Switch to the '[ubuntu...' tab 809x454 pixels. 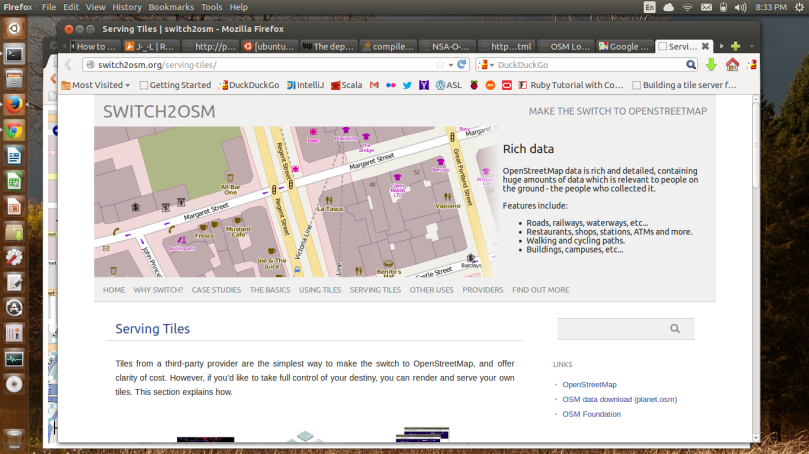click(269, 46)
